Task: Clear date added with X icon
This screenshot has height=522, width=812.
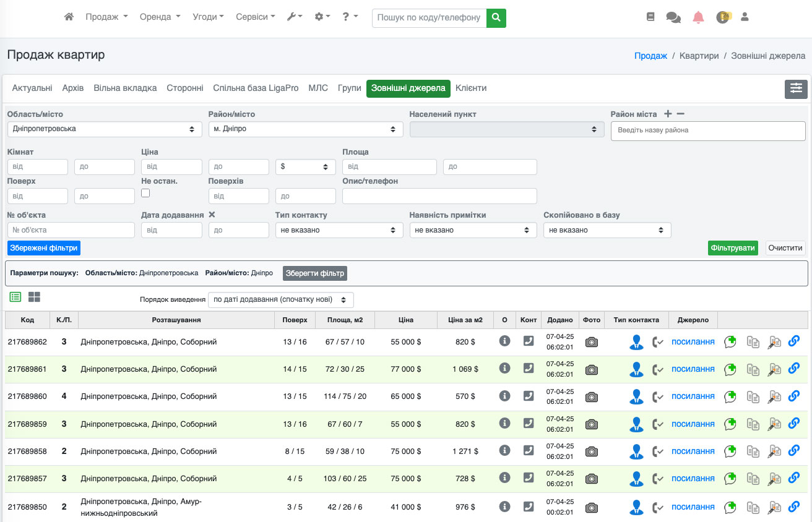Action: click(x=212, y=215)
